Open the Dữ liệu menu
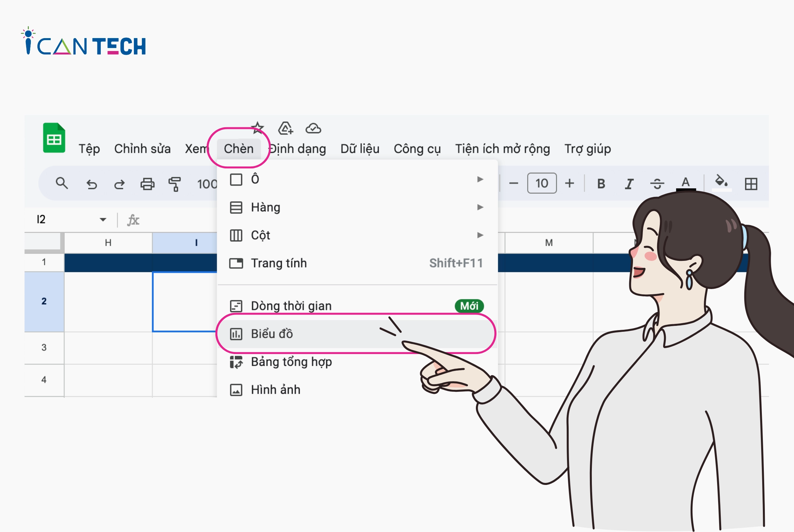 360,148
